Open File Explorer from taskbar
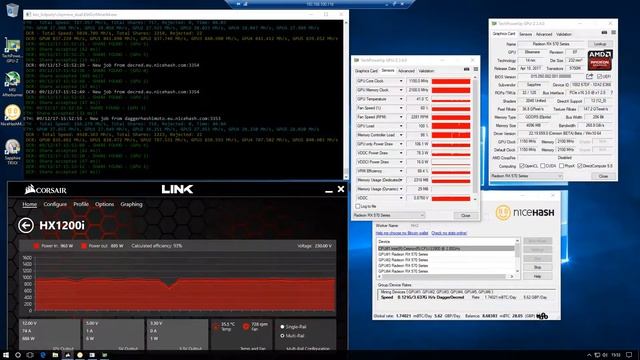Viewport: 640px width, 360px height. click(55, 355)
